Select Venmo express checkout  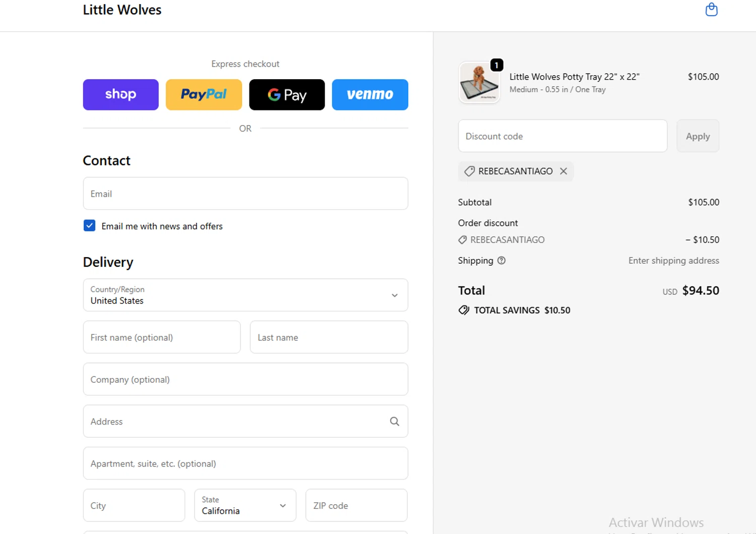coord(370,94)
